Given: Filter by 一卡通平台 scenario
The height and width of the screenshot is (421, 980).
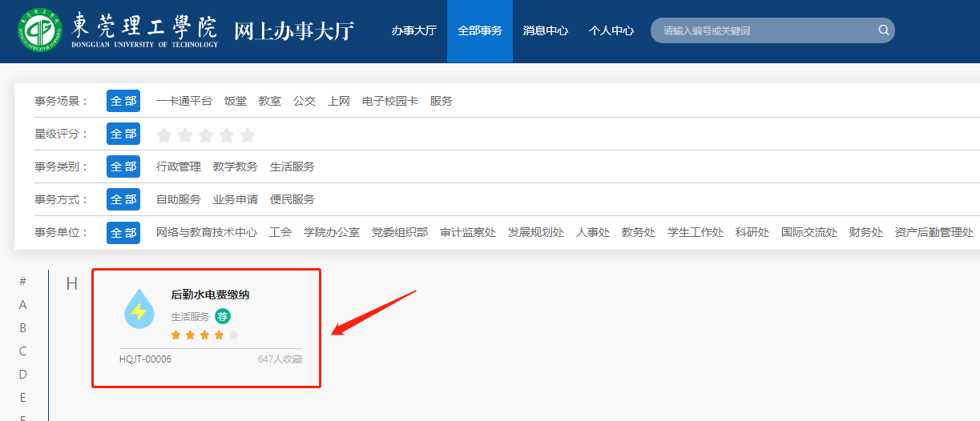Looking at the screenshot, I should (184, 101).
